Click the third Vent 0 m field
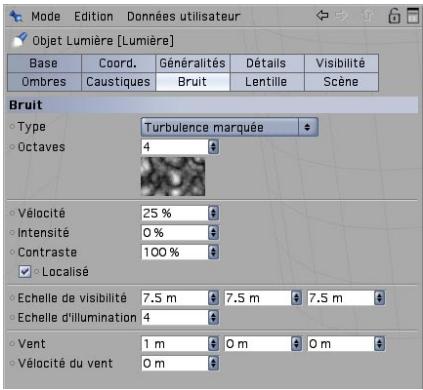423x390 pixels. (x=341, y=344)
